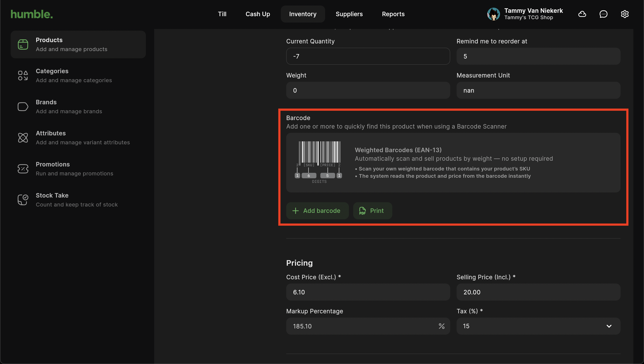Focus the Selling Price input field
The height and width of the screenshot is (364, 644).
click(x=538, y=292)
